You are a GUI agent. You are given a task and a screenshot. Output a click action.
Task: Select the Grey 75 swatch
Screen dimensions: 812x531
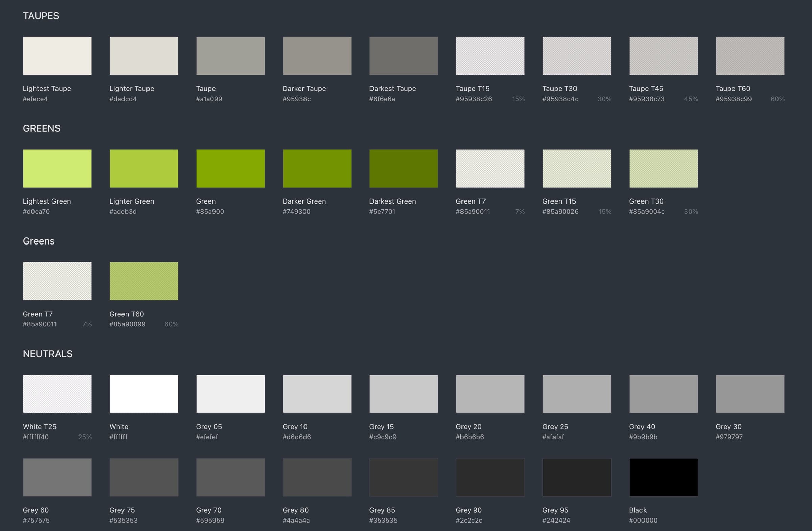[x=144, y=477]
